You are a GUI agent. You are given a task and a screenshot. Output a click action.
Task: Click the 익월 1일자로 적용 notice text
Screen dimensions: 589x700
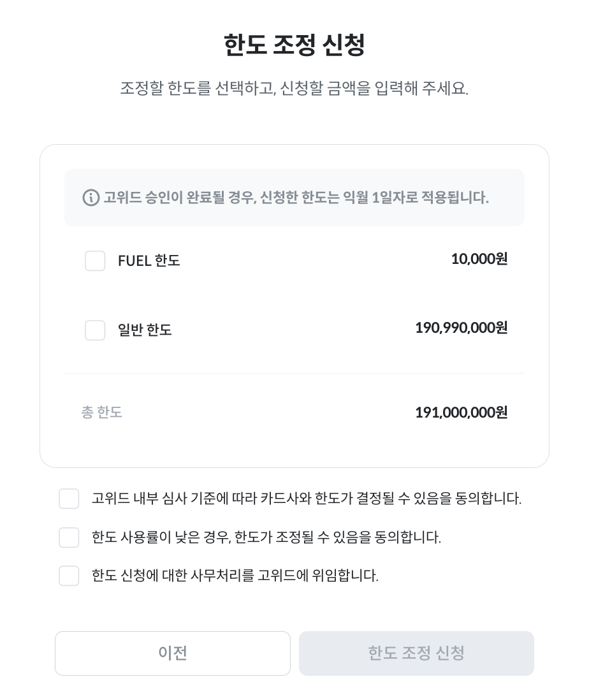296,198
